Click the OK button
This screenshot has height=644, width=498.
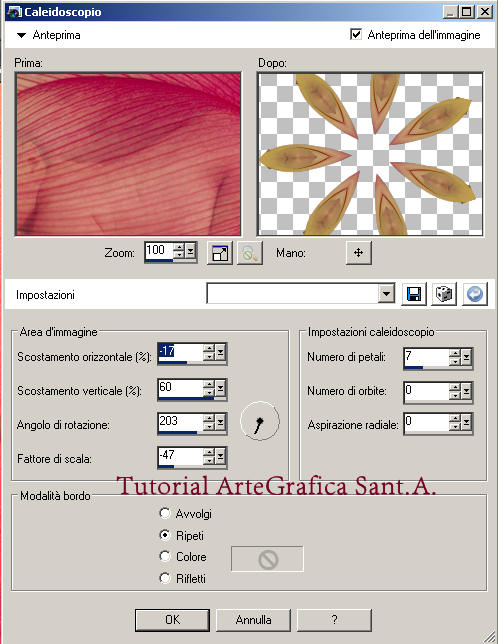pyautogui.click(x=172, y=620)
